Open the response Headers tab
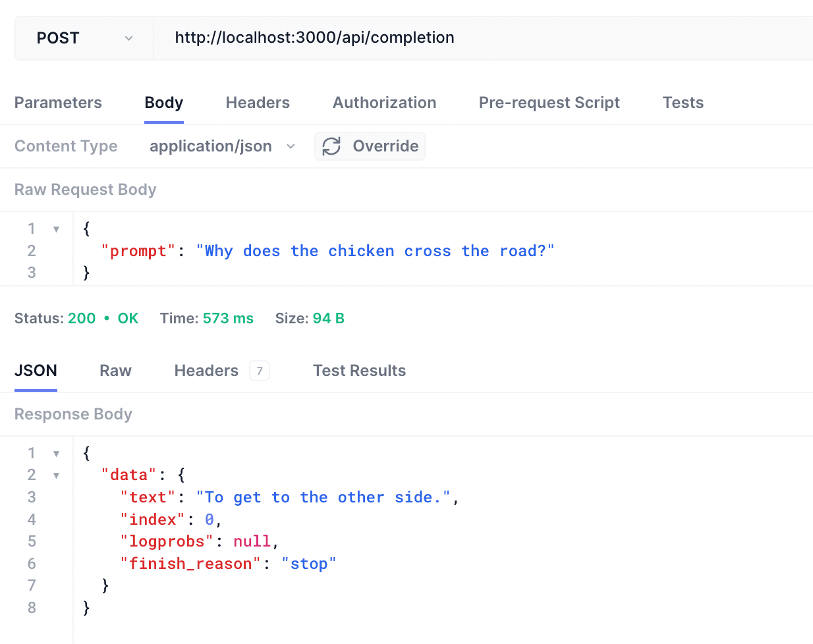 (206, 371)
